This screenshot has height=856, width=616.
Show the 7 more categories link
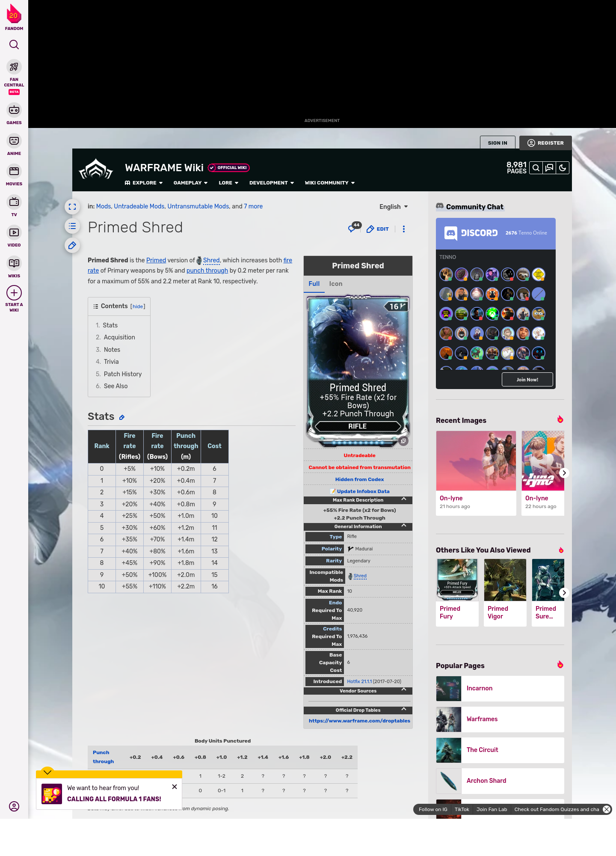pos(253,206)
